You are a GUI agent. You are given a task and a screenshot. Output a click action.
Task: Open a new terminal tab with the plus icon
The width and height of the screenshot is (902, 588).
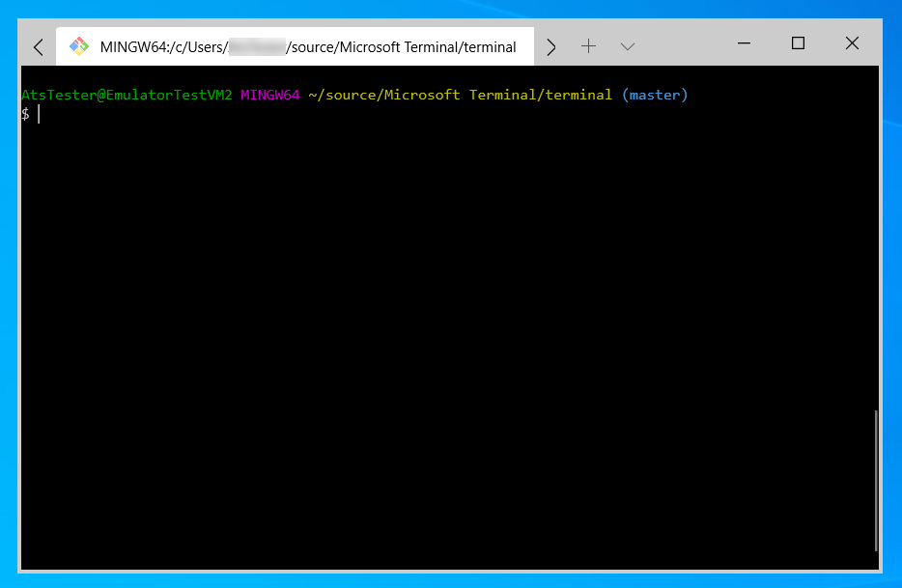588,45
